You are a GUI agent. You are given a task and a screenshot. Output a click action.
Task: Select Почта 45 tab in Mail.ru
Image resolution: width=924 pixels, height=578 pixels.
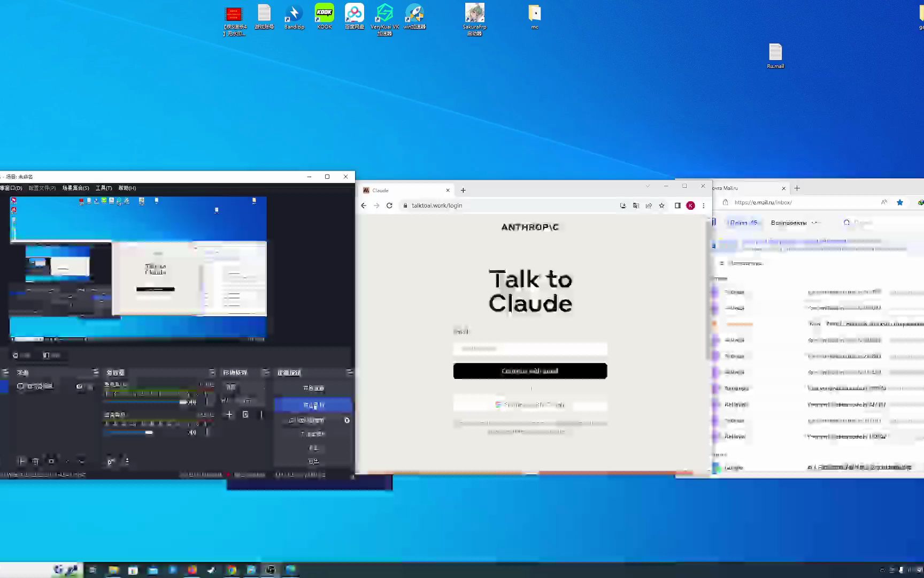pos(743,223)
